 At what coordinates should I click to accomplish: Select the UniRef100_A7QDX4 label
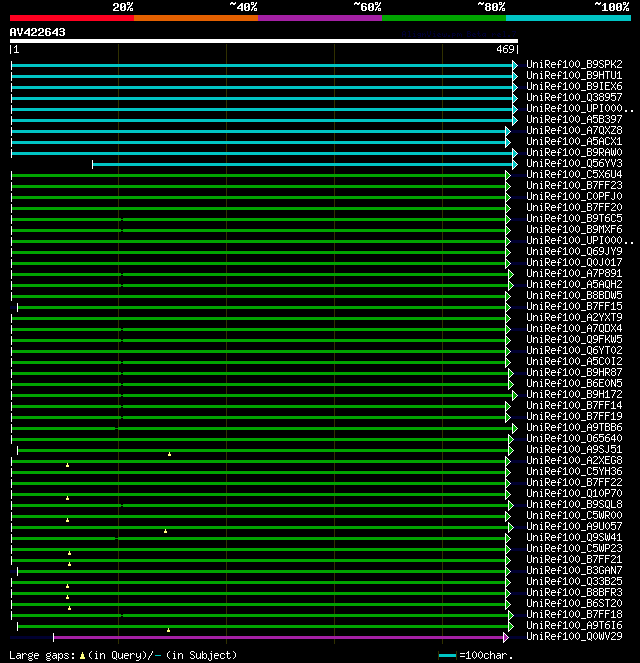pyautogui.click(x=574, y=328)
